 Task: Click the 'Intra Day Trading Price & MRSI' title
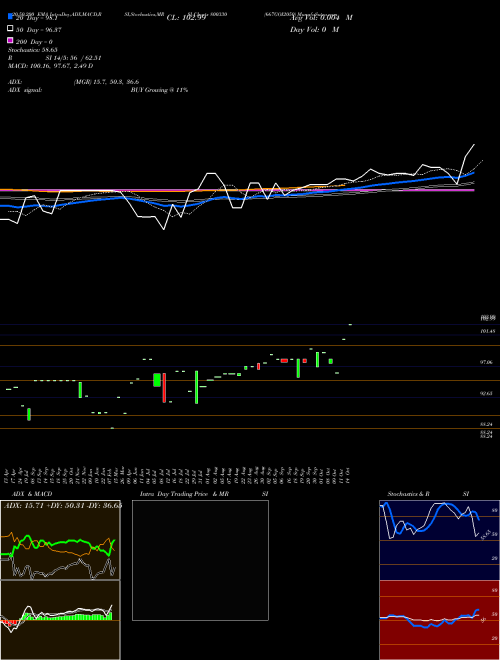tap(204, 494)
